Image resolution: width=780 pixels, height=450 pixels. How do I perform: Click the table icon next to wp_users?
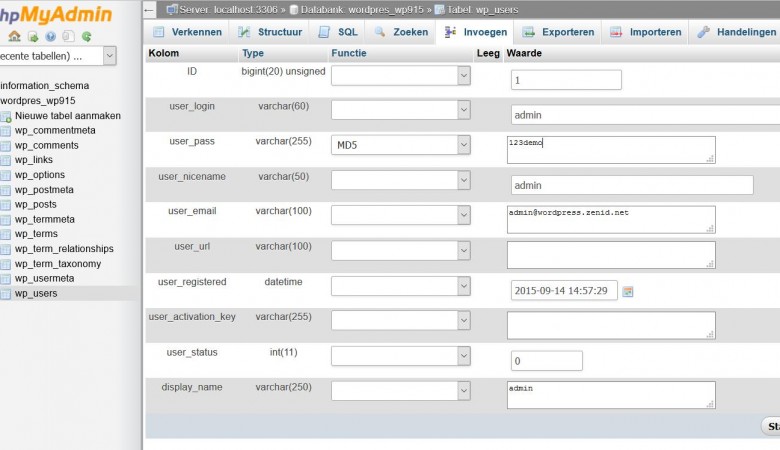[5, 294]
